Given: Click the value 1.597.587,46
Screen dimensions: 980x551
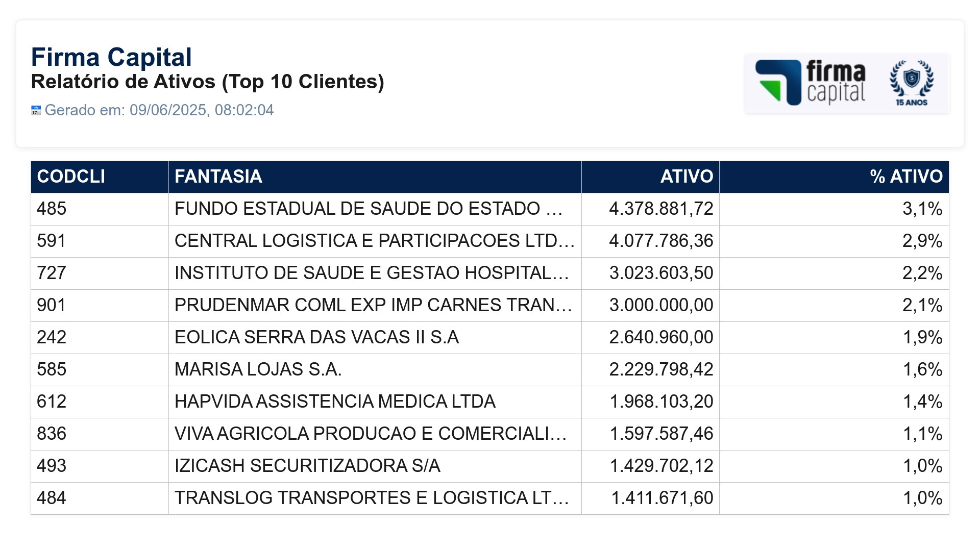Looking at the screenshot, I should click(661, 434).
